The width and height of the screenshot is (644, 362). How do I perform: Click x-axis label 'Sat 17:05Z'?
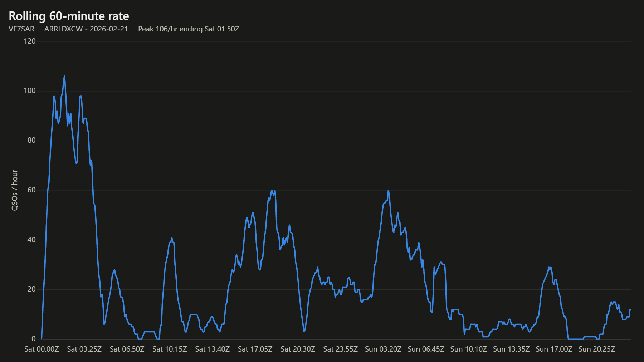point(255,349)
